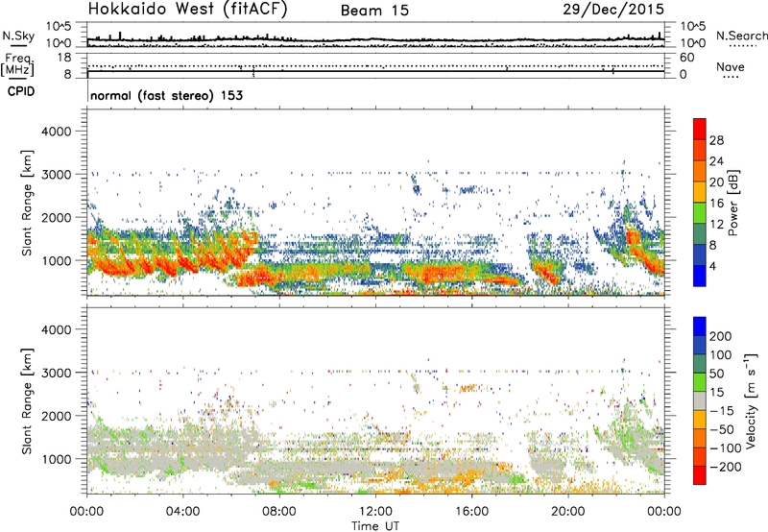The height and width of the screenshot is (532, 768).
Task: Click the "N.Search" legend label
Action: 741,36
